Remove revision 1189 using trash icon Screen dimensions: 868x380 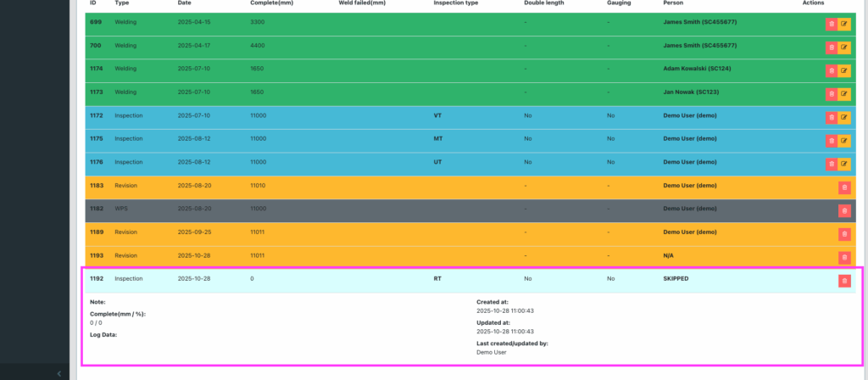[844, 234]
